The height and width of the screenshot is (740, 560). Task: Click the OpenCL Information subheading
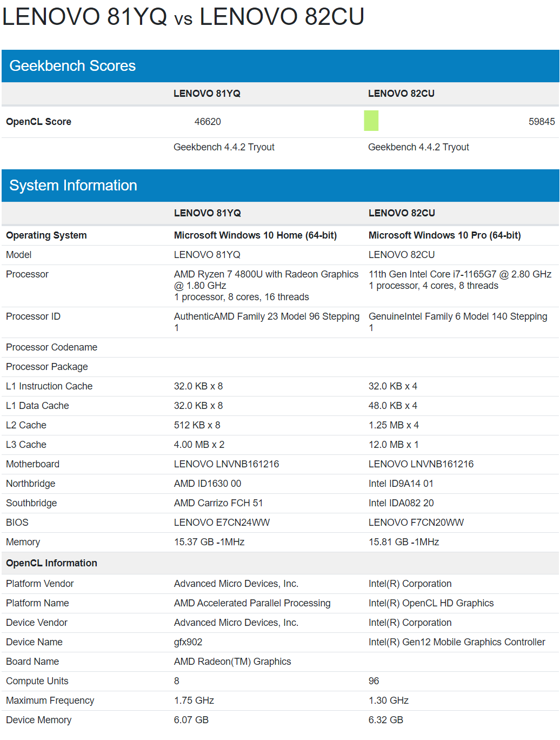click(x=52, y=563)
